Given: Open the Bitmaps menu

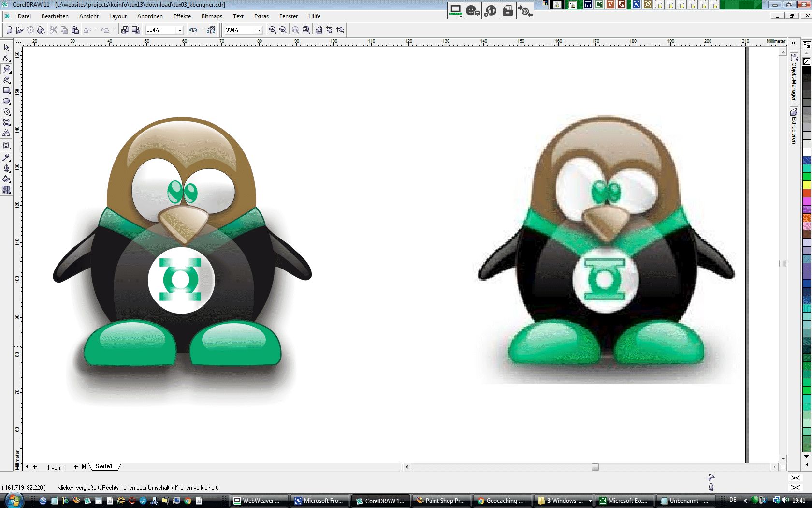Looking at the screenshot, I should click(x=212, y=16).
